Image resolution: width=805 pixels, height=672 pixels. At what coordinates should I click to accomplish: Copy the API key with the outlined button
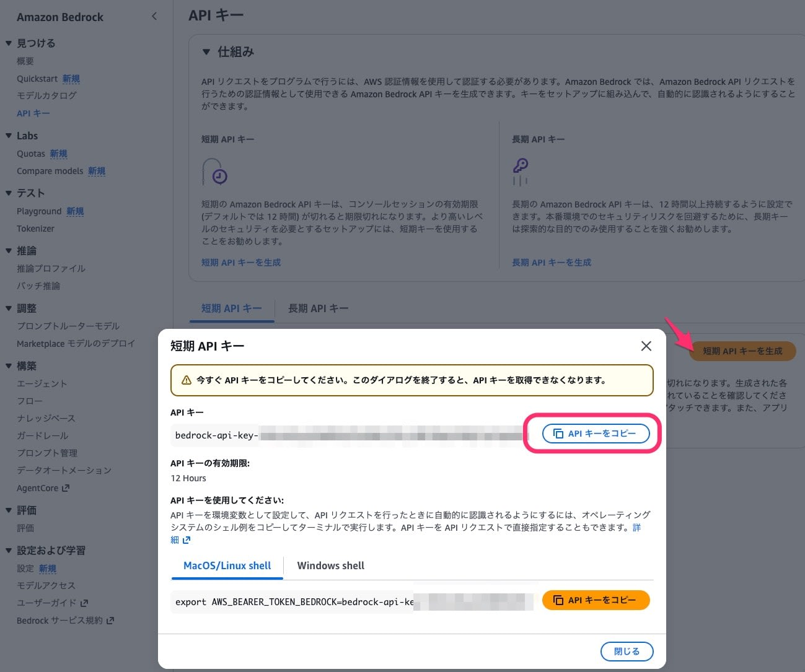click(x=596, y=434)
